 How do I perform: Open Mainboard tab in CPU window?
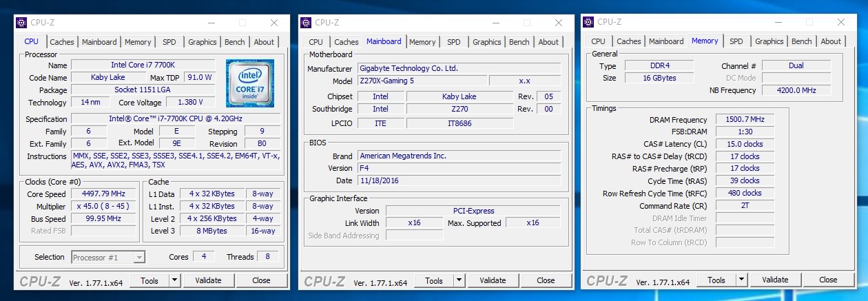99,42
